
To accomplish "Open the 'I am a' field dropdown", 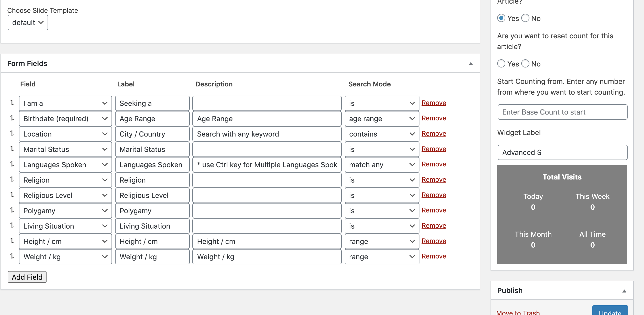I will (65, 103).
